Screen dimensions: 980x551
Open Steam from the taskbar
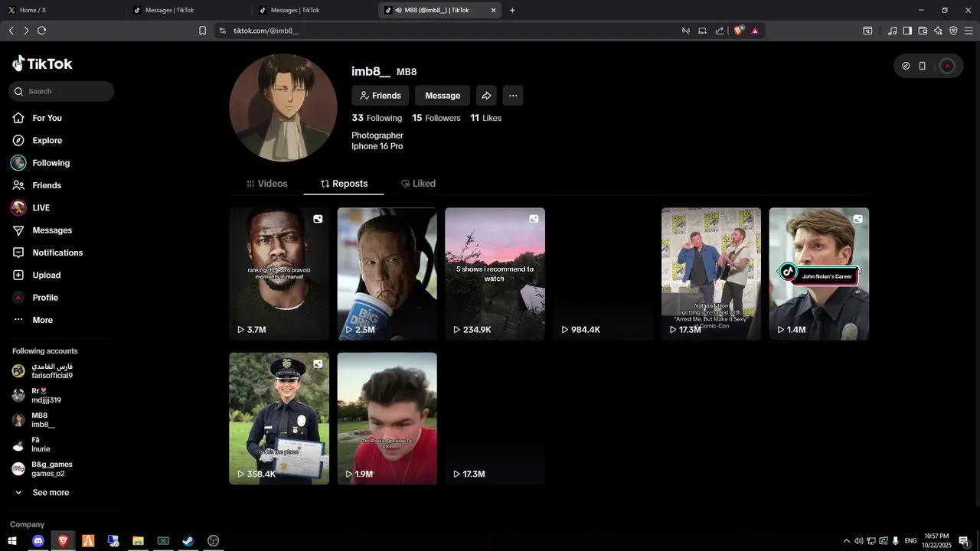[188, 541]
